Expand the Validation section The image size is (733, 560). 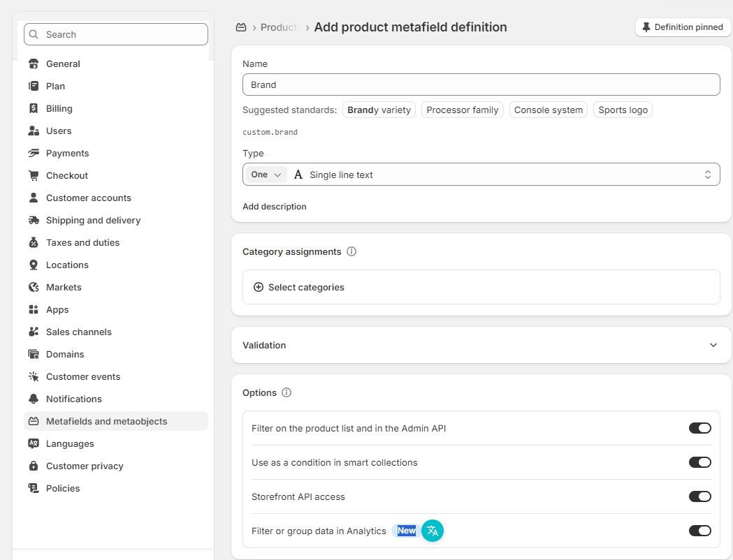point(713,345)
